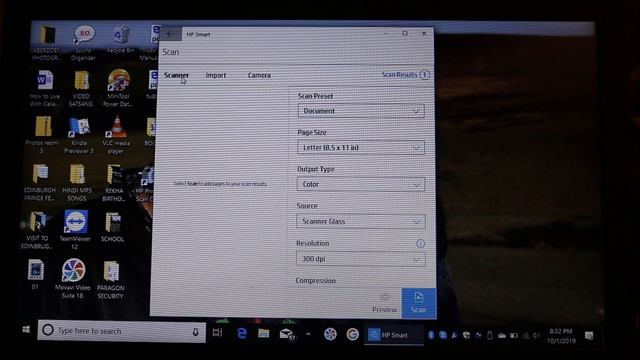Switch to the Import tab
This screenshot has width=640, height=360.
point(216,75)
